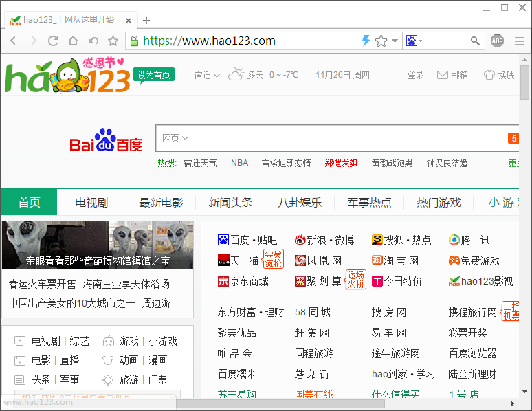Viewport: 532px width, 411px height.
Task: Click the 京东商城 red icon
Action: pos(223,281)
